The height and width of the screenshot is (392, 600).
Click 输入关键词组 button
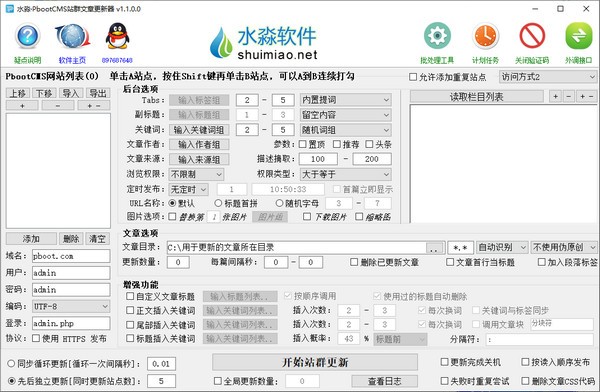pos(199,130)
